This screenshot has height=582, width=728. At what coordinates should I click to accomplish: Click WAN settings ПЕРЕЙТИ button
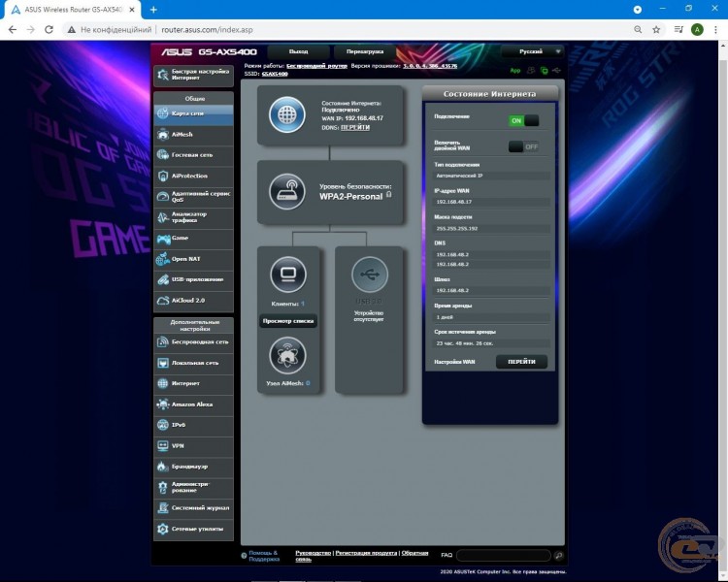point(521,362)
